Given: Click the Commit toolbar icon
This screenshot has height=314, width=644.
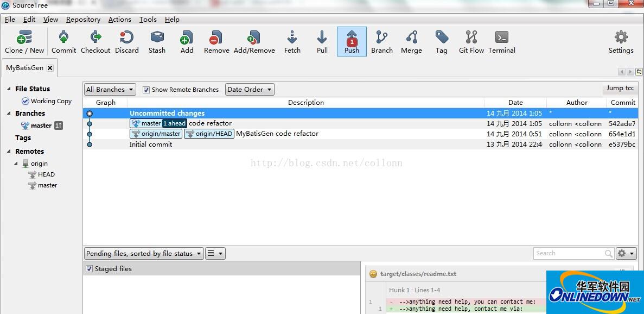Looking at the screenshot, I should (x=63, y=41).
